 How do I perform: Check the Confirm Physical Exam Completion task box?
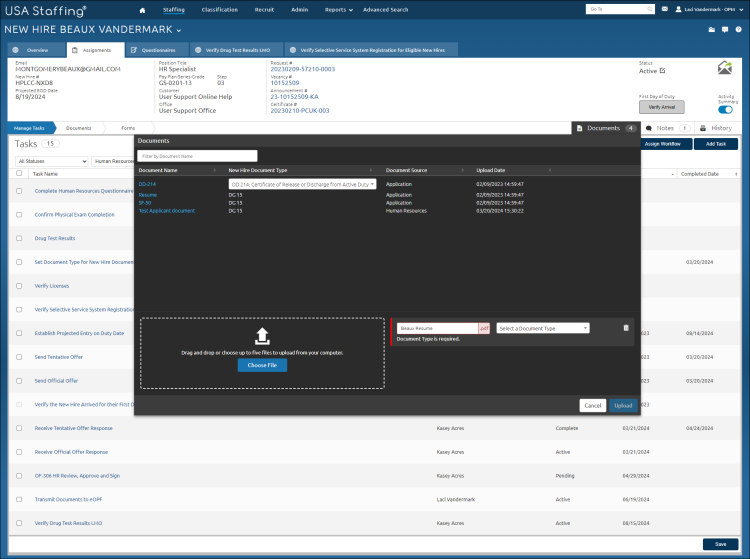click(x=19, y=215)
